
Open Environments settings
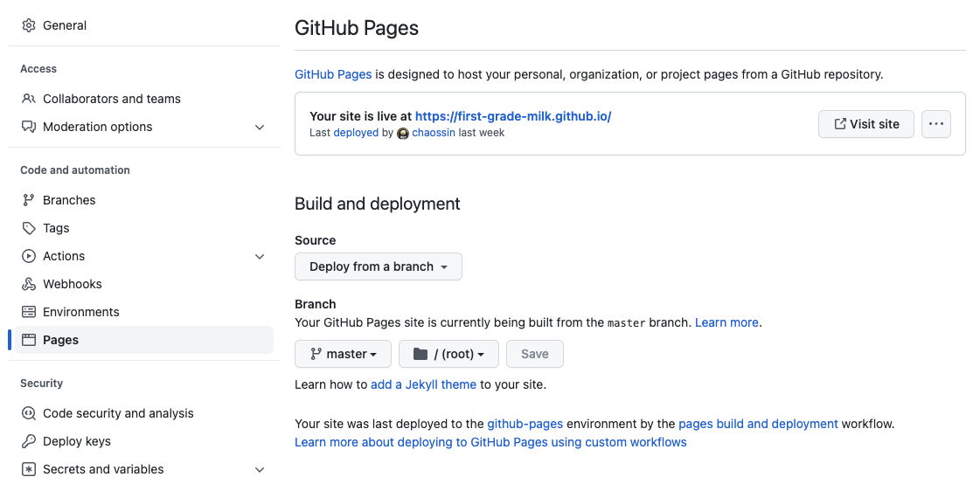[x=144, y=312]
